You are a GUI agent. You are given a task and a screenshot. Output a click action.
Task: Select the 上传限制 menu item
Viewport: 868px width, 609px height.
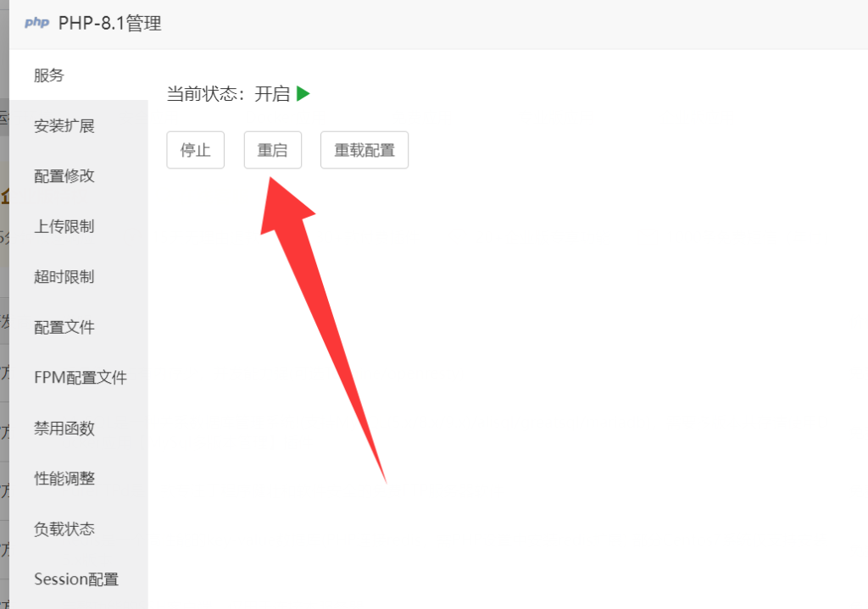(79, 226)
